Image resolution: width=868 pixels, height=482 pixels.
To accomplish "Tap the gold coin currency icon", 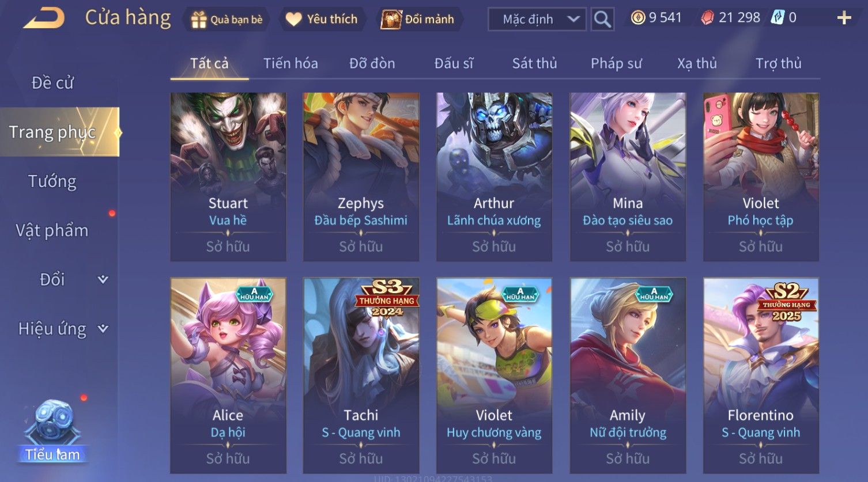I will (637, 18).
